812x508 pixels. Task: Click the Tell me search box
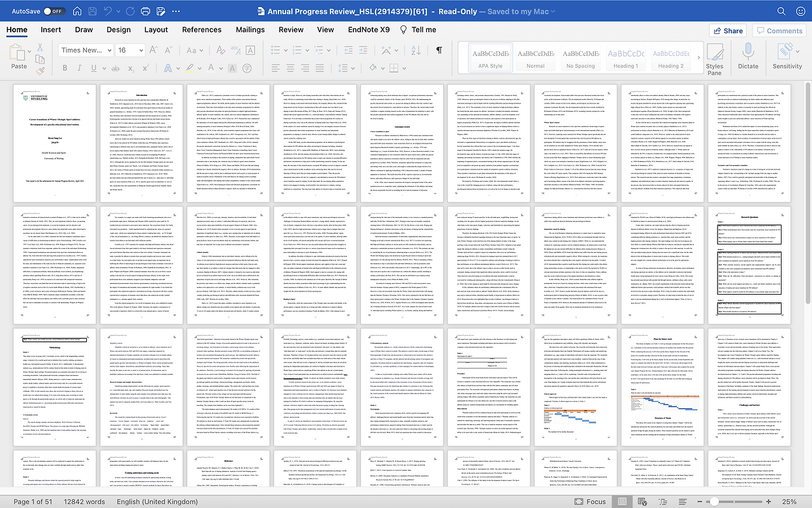point(418,29)
